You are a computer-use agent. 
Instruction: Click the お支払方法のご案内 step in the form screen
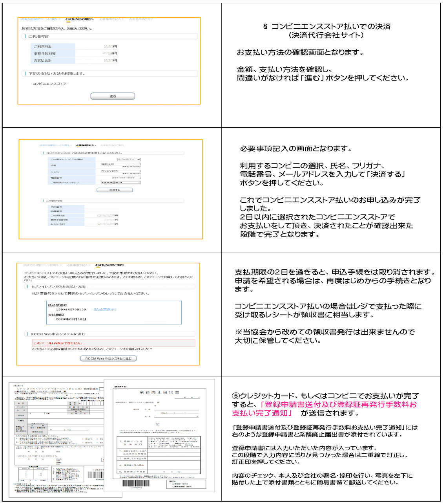[112, 145]
